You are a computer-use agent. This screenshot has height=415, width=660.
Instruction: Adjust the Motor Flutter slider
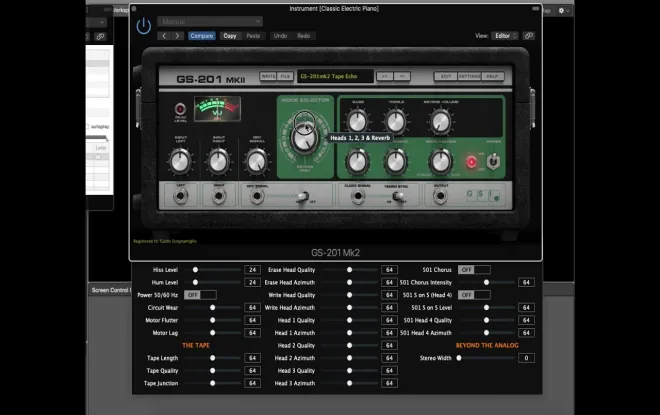pyautogui.click(x=213, y=320)
